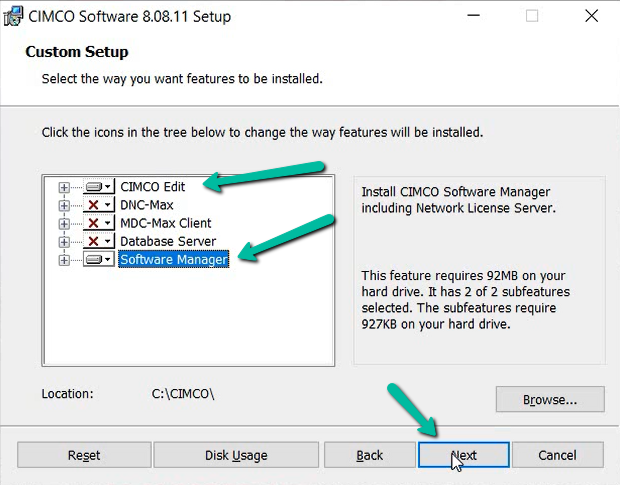Select the MDC-Max Client feature label
620x485 pixels.
tap(166, 223)
